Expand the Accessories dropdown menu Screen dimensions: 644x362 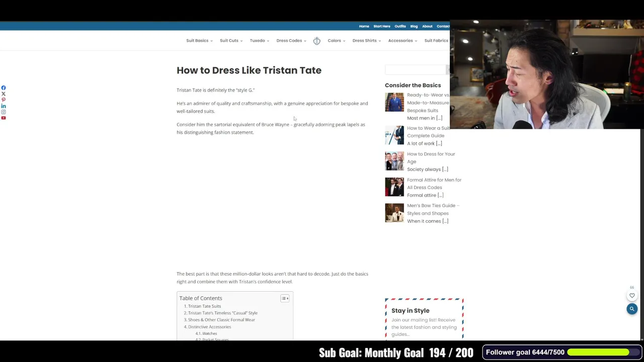pos(403,41)
